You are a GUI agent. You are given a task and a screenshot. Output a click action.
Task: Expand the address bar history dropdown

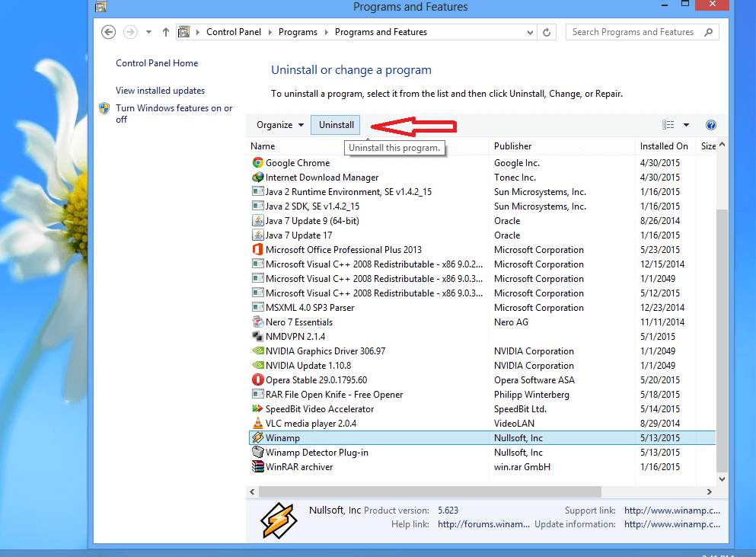point(530,32)
